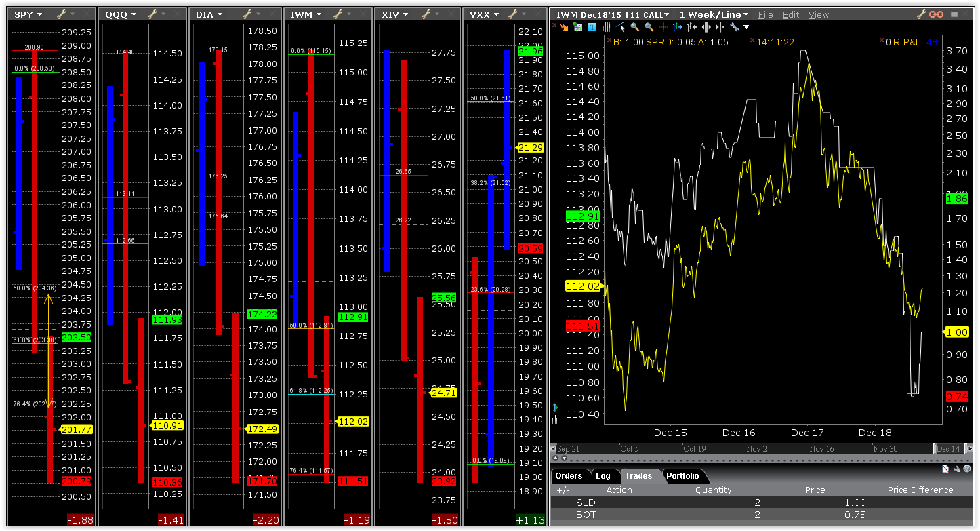
Task: Open wrench settings in IWM call chart title bar
Action: click(921, 14)
